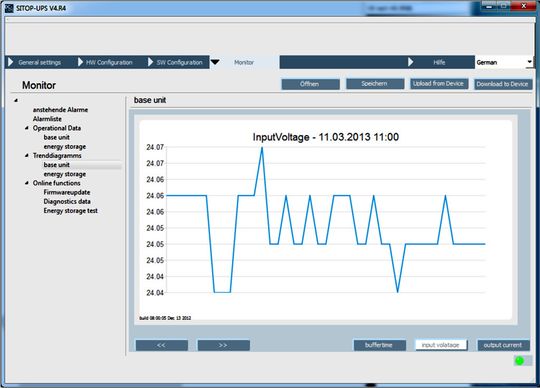This screenshot has height=388, width=540.
Task: Select base unit under Operational Data
Action: (56, 137)
